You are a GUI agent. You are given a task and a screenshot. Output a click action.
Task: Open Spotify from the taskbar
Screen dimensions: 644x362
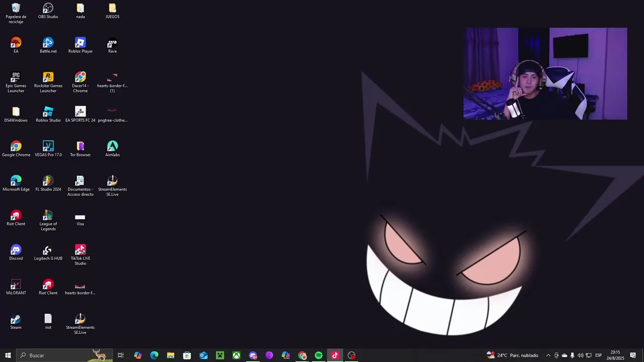click(318, 355)
